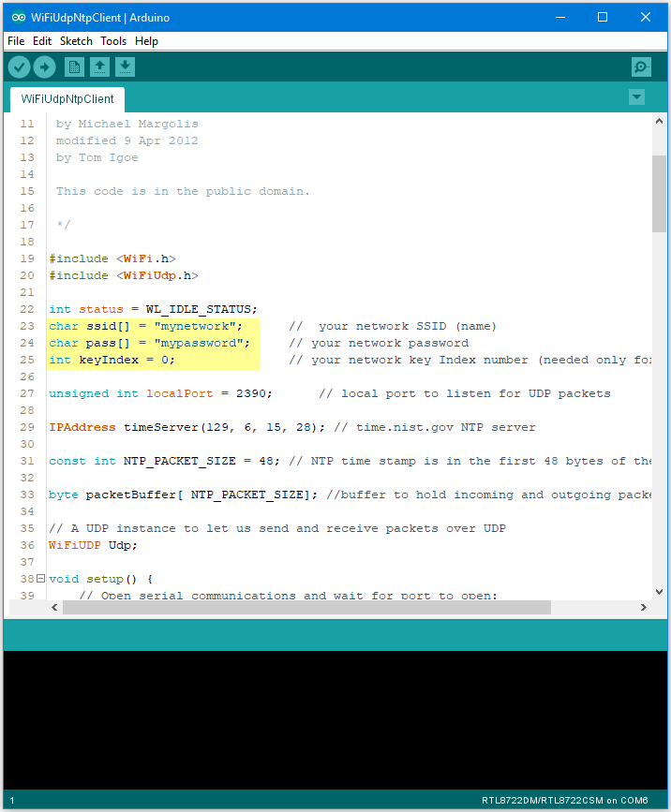671x812 pixels.
Task: Select the WiFiUdpNtpClient tab
Action: click(67, 99)
